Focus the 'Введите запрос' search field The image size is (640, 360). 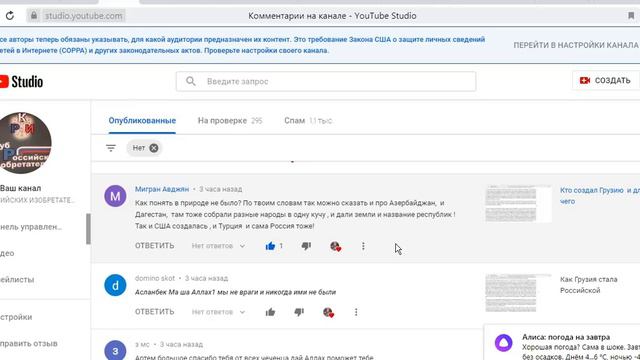[326, 81]
